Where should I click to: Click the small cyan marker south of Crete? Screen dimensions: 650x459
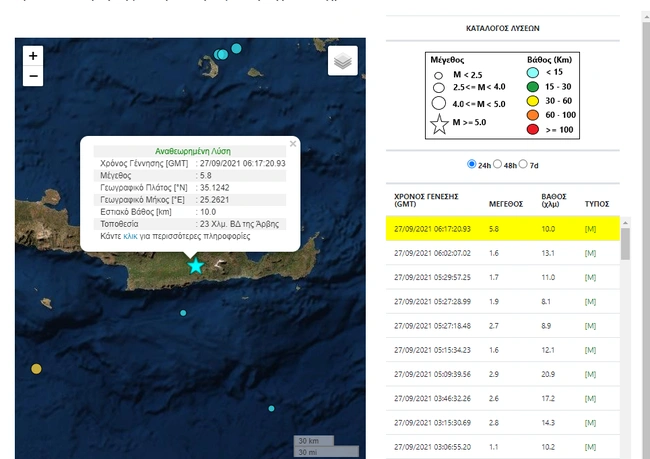pyautogui.click(x=183, y=313)
